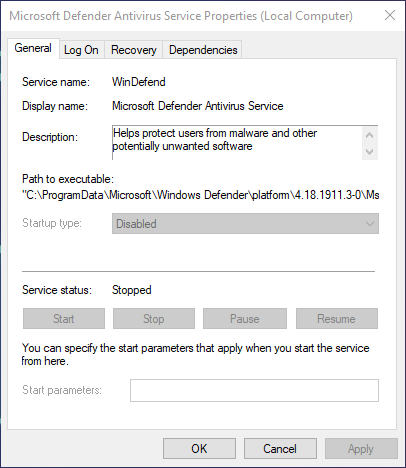The width and height of the screenshot is (406, 468).
Task: Click the Stop service button
Action: pyautogui.click(x=154, y=319)
